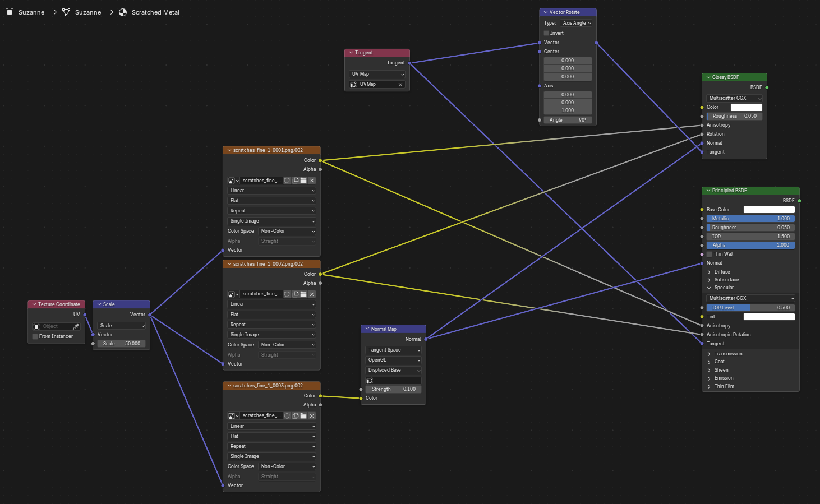Click Strength field in Normal Map node
820x504 pixels.
[x=393, y=389]
